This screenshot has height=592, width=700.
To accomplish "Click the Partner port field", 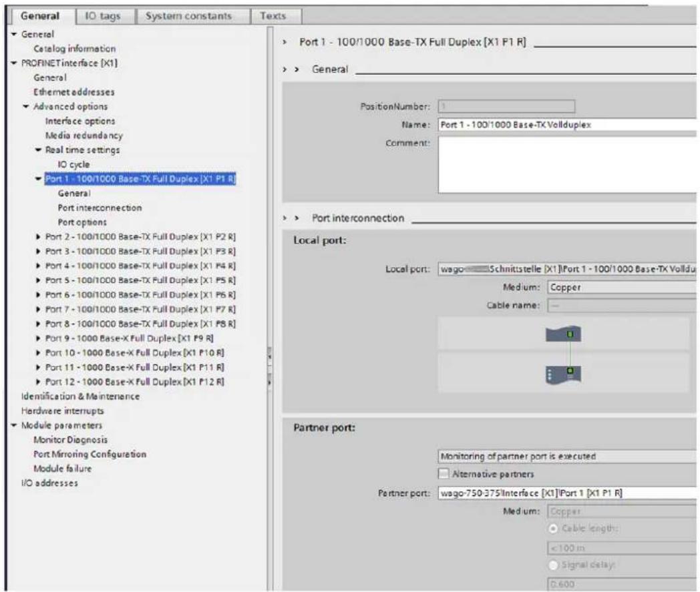I will [x=567, y=493].
